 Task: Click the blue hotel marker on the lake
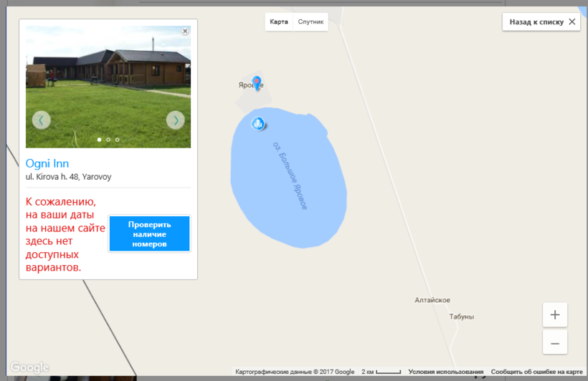(258, 124)
